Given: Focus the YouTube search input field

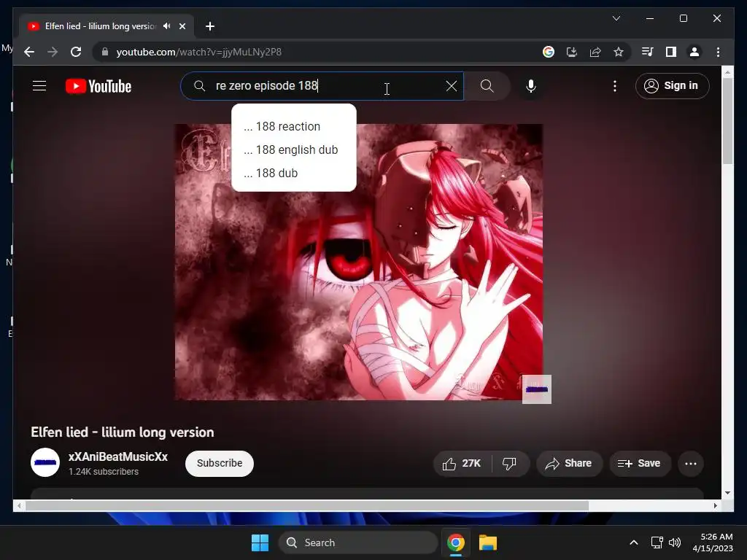Looking at the screenshot, I should click(x=322, y=86).
